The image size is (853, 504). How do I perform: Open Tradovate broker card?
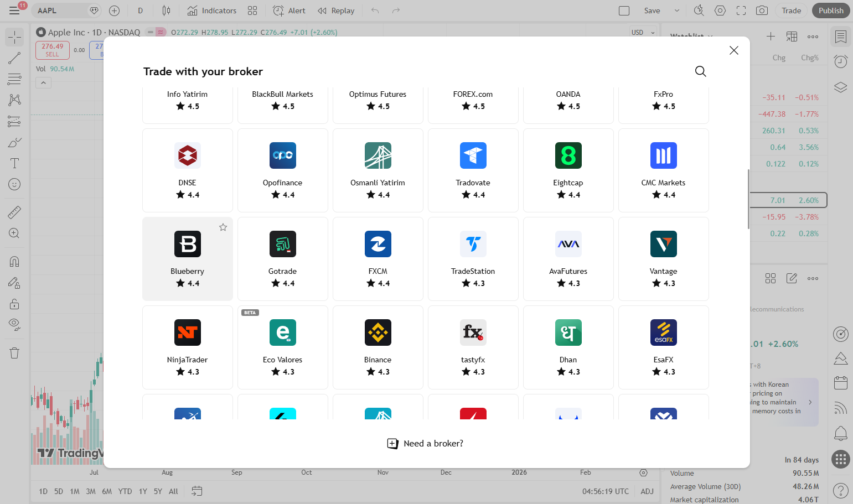[473, 170]
